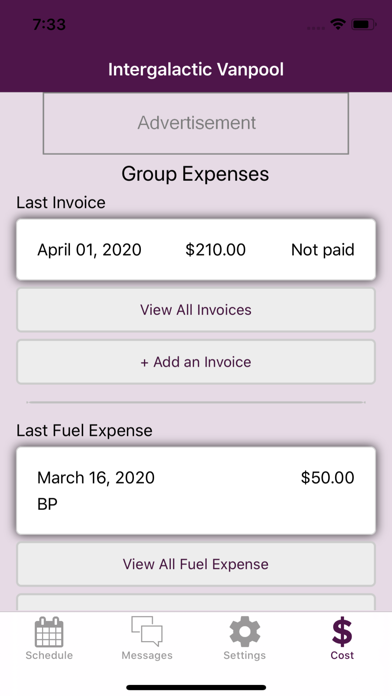Tap the Not paid status text
Viewport: 392px width, 696px height.
tap(323, 249)
